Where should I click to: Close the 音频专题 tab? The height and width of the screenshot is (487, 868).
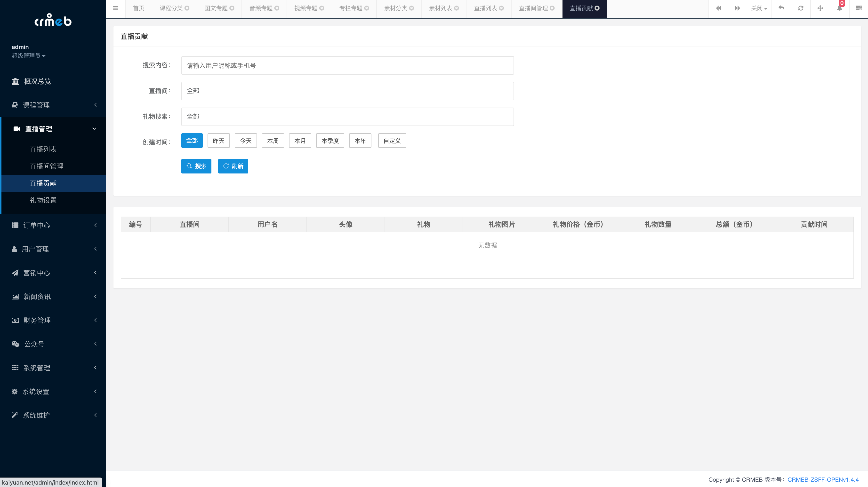[x=277, y=8]
